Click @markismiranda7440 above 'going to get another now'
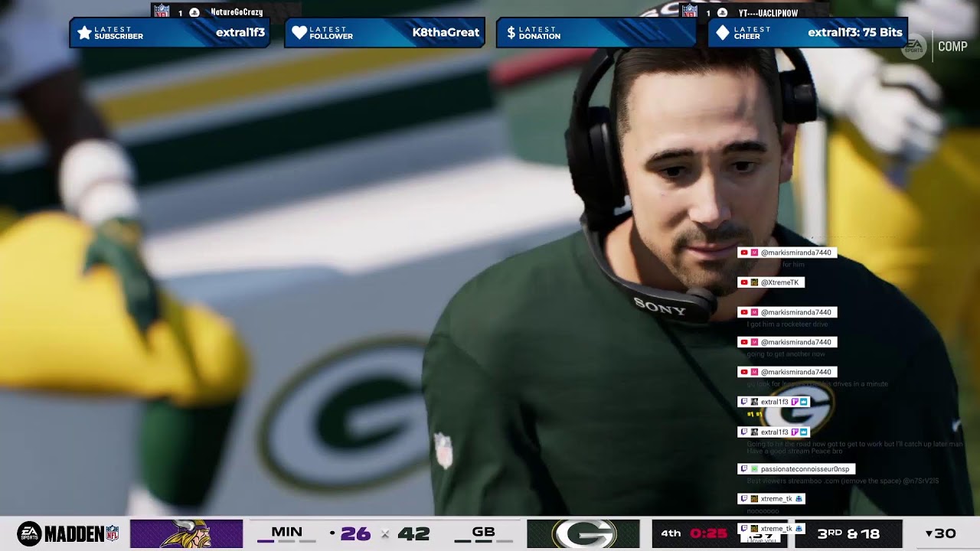Screen dimensions: 980x551 (x=796, y=342)
